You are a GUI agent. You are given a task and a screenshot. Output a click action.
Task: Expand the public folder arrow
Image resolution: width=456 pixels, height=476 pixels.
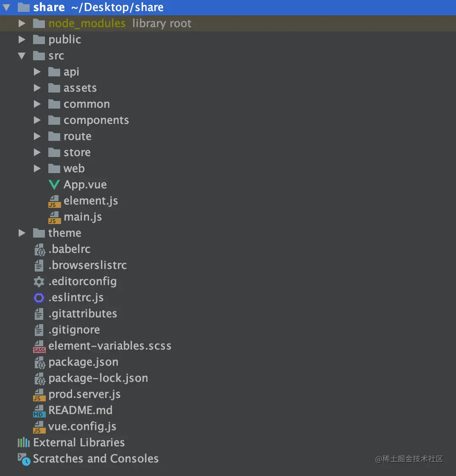click(22, 39)
